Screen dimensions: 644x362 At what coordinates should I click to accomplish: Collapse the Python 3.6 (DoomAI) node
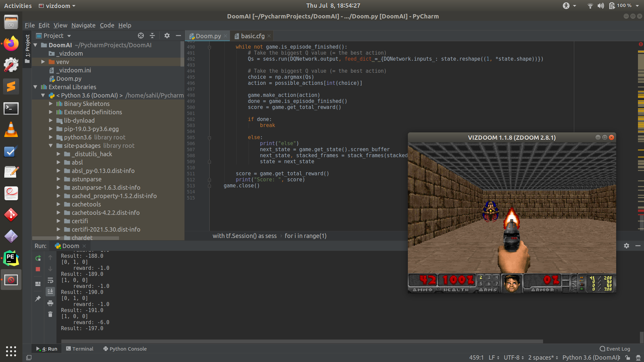click(43, 95)
